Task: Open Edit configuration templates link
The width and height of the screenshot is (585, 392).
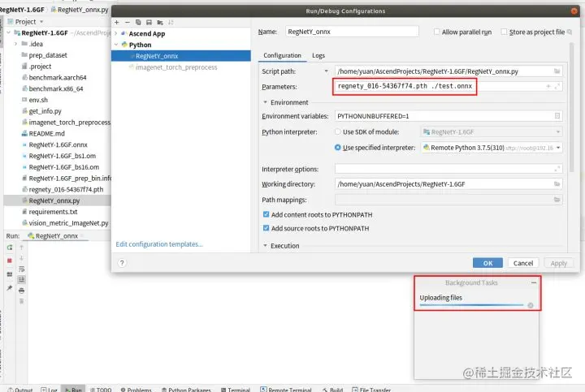Action: click(x=159, y=244)
